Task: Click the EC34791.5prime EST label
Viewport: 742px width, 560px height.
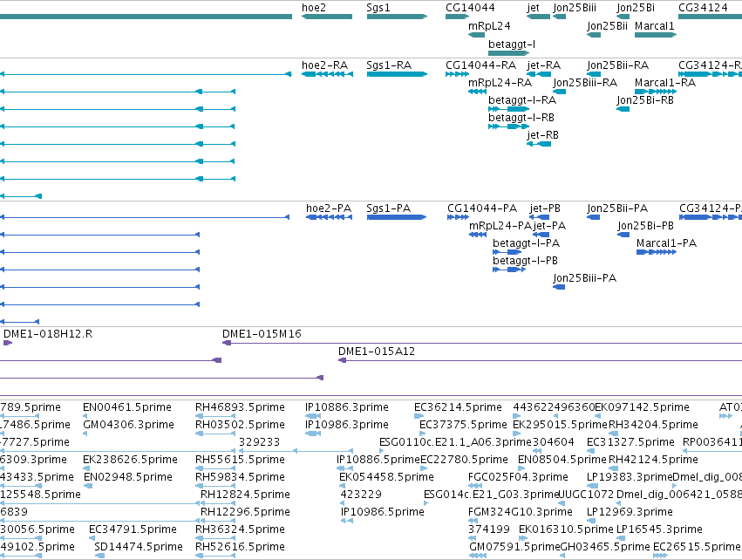Action: 133,529
